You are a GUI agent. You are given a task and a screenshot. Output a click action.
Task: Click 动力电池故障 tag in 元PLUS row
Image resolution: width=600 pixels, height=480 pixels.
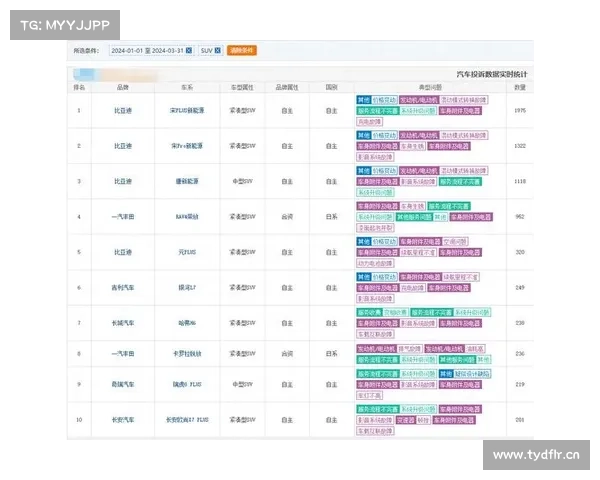click(375, 263)
